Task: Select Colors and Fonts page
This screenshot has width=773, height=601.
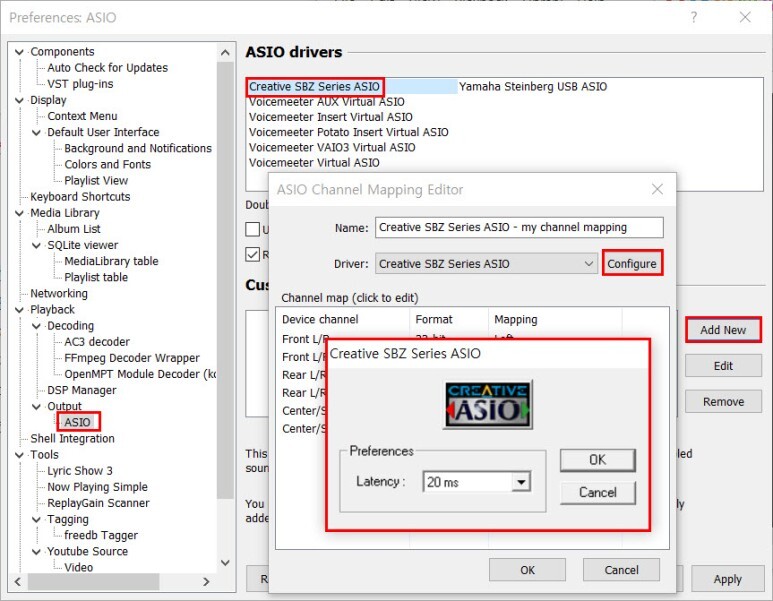Action: point(107,164)
